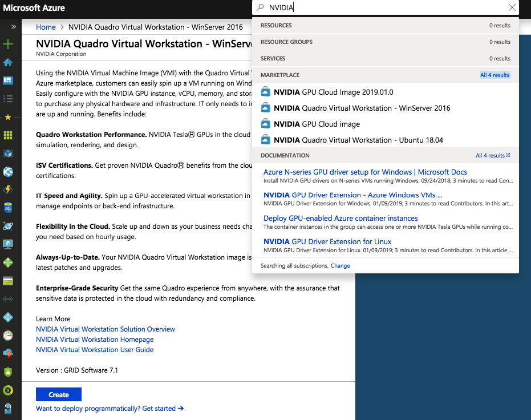This screenshot has height=420, width=531.
Task: Open SQL databases icon in sidebar
Action: coord(8,208)
